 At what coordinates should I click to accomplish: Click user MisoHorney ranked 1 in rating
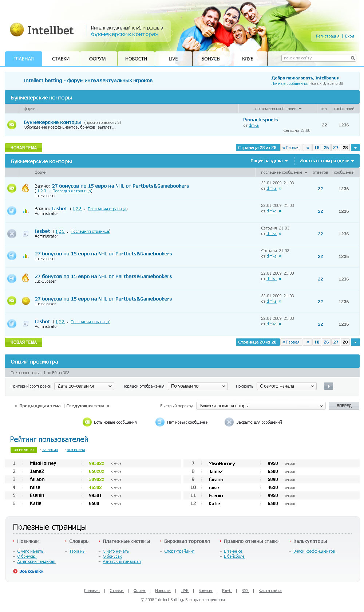[x=43, y=463]
